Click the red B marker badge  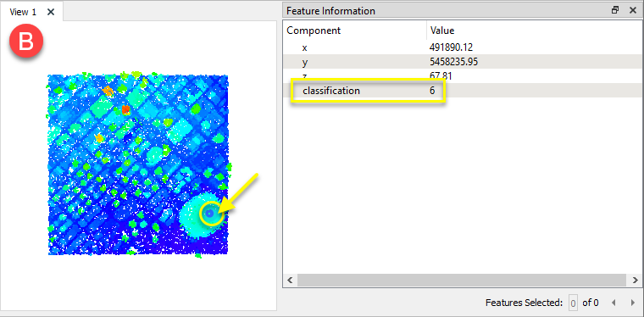26,42
